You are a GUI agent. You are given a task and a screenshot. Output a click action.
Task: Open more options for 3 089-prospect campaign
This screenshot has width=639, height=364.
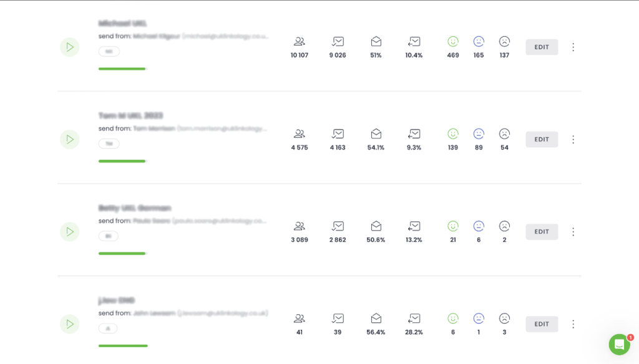coord(573,232)
